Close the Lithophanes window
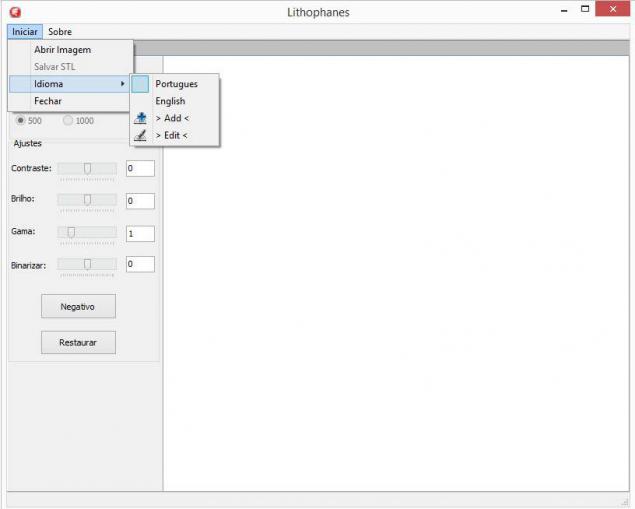The image size is (635, 509). pyautogui.click(x=612, y=9)
